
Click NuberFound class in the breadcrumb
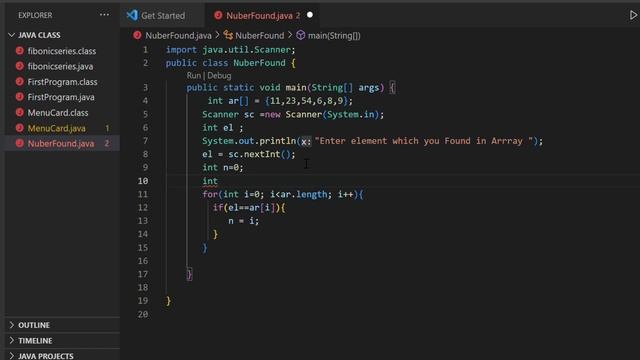[x=260, y=36]
